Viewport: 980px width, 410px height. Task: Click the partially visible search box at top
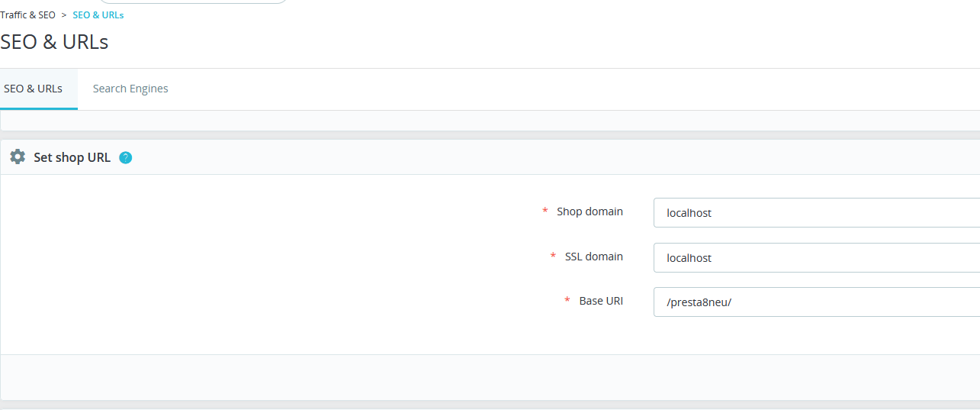point(194,2)
